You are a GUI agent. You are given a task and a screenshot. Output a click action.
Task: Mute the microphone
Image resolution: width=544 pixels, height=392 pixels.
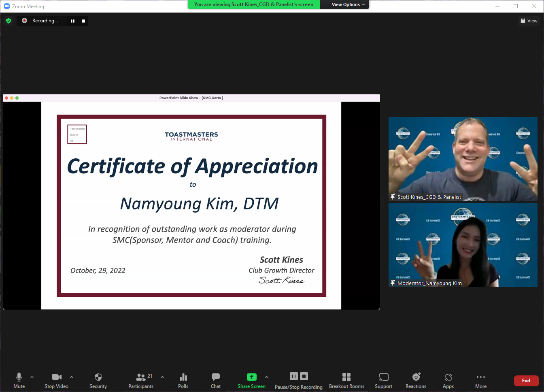(19, 380)
